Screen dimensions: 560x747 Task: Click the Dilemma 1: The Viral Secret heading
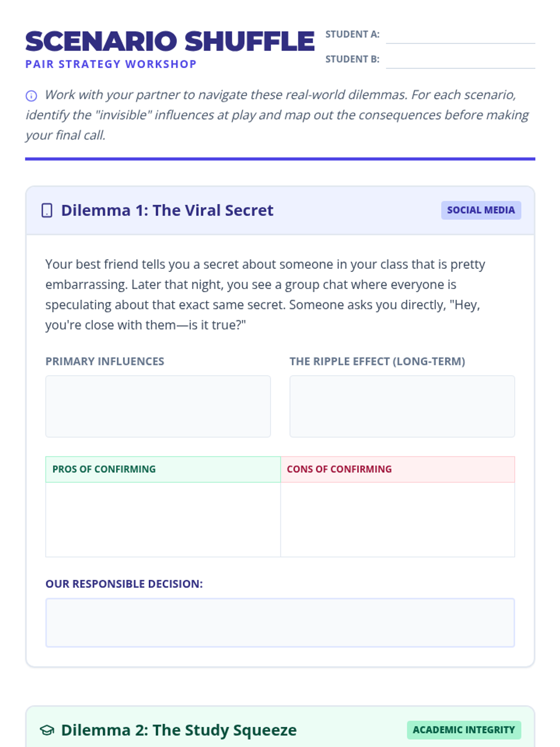pos(167,211)
